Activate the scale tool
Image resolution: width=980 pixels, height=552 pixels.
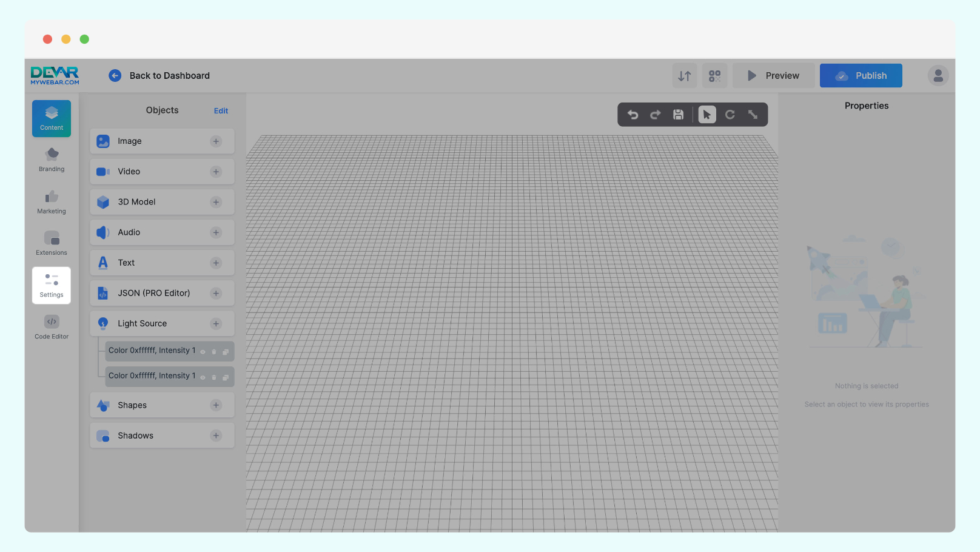(753, 115)
